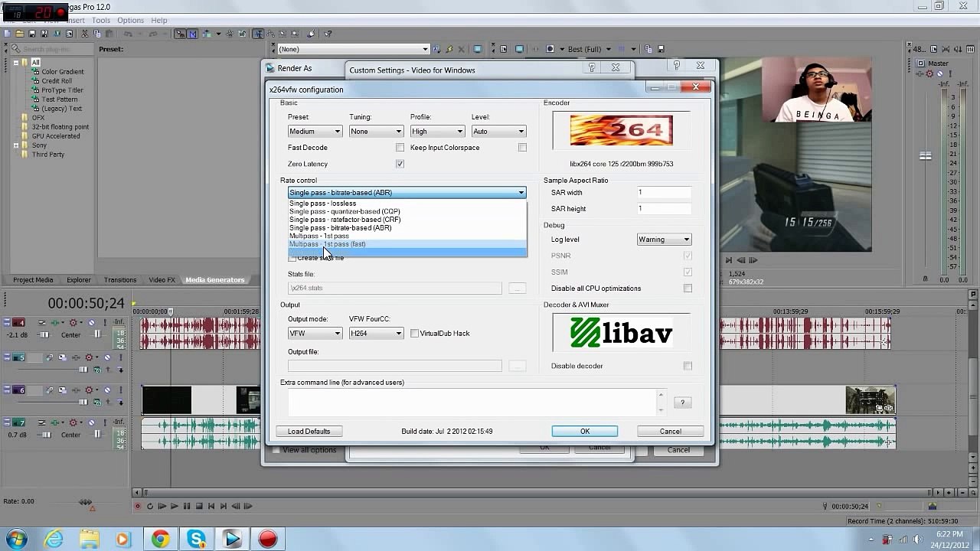
Task: Click the Copy toolbar icon
Action: tap(97, 34)
